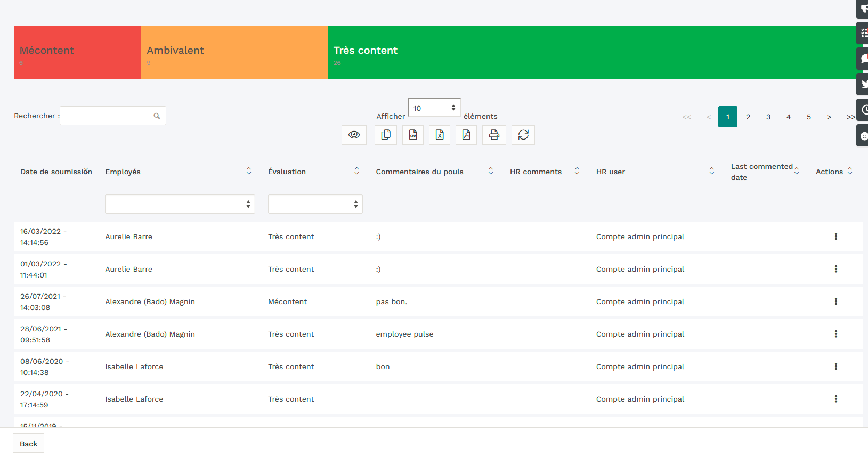Jump to page 5 of results
The image size is (868, 457).
[809, 117]
